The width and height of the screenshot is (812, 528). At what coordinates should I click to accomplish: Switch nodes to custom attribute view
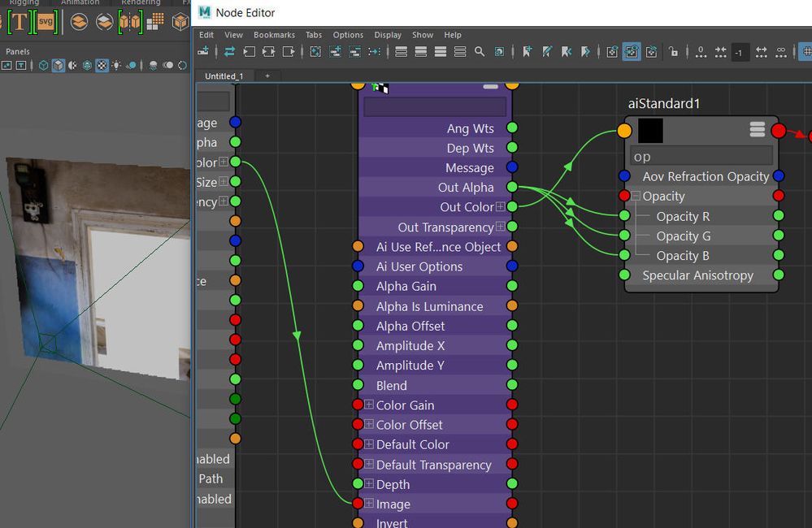pos(460,51)
